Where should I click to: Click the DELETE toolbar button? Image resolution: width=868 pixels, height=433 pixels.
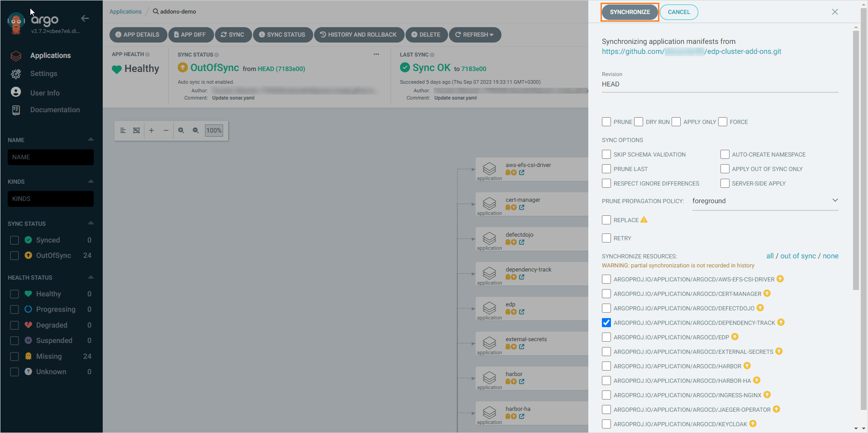click(x=426, y=35)
